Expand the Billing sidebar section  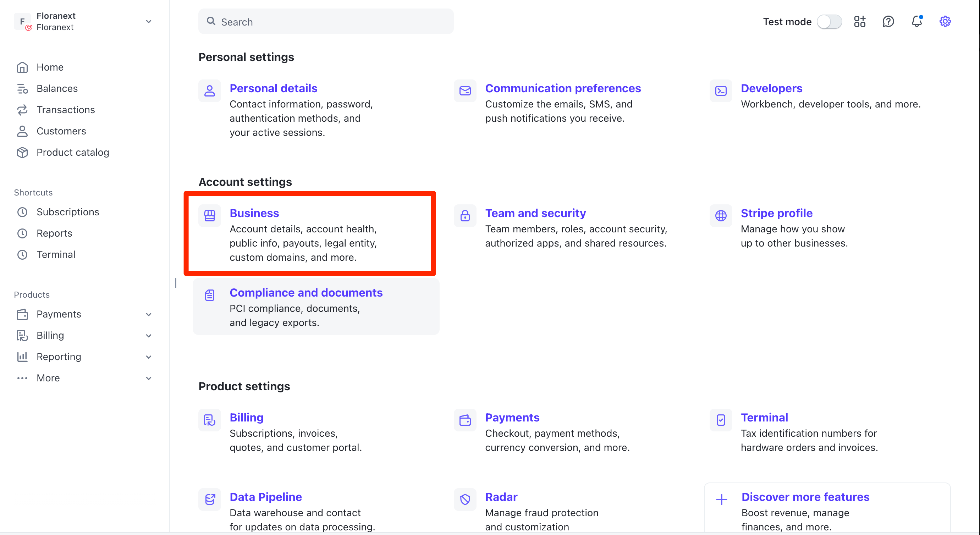pos(149,336)
